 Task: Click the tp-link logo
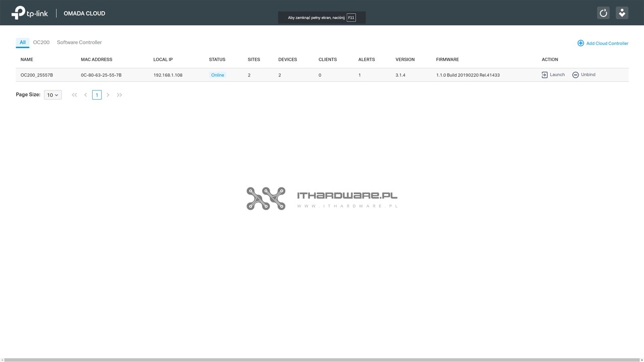30,13
